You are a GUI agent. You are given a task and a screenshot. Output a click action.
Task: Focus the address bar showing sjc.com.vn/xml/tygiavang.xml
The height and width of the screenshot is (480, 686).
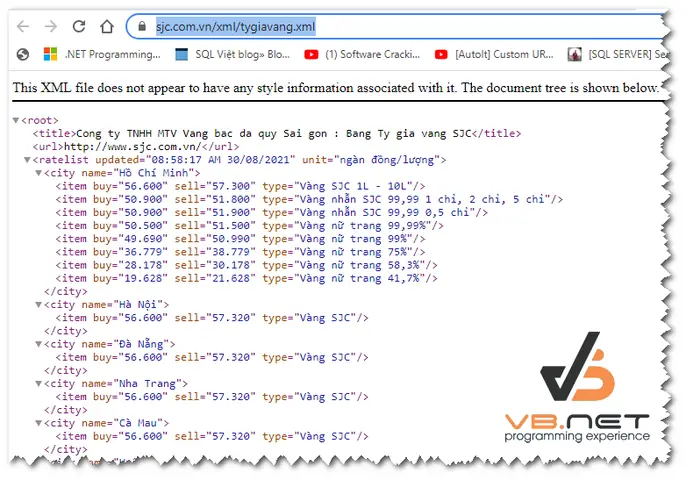click(x=396, y=27)
